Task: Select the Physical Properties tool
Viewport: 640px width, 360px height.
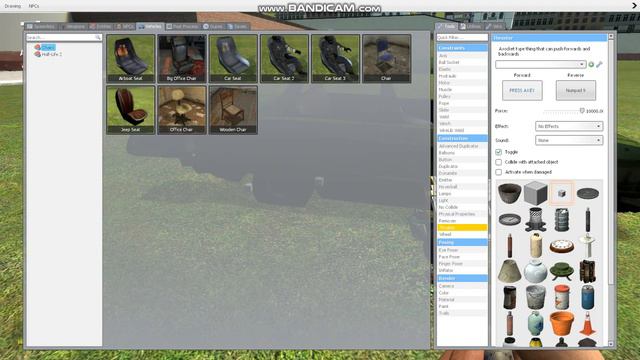Action: (462, 214)
